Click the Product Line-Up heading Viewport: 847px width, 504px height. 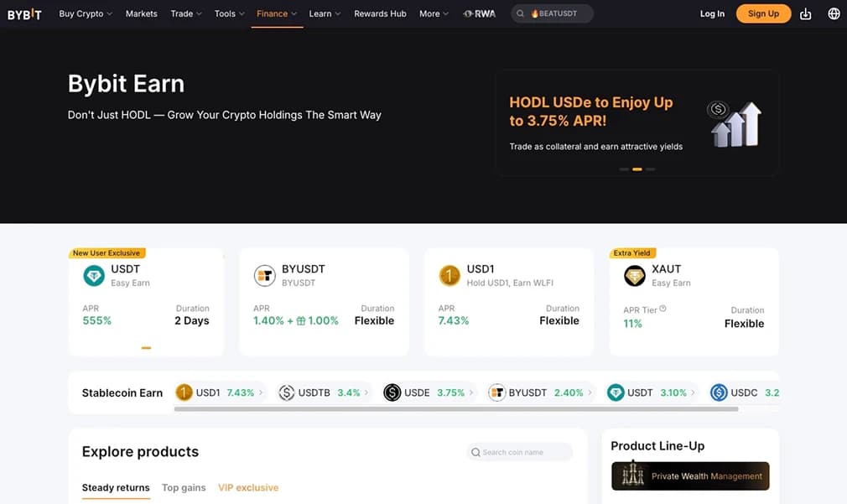pyautogui.click(x=657, y=446)
